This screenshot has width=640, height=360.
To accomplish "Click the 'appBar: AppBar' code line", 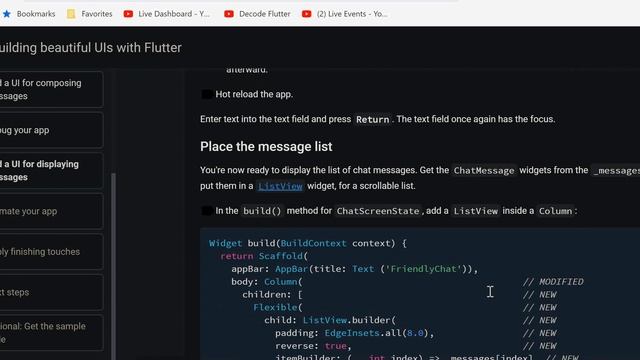I will [x=354, y=269].
